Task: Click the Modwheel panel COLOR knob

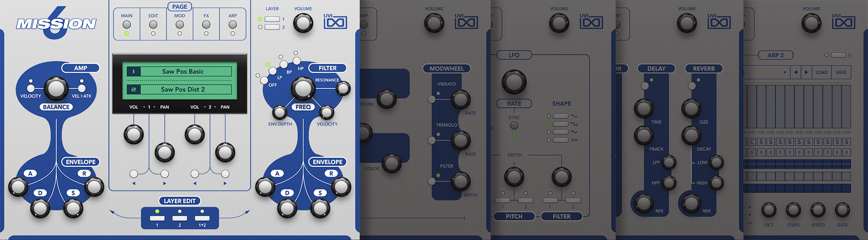Action: 391,164
